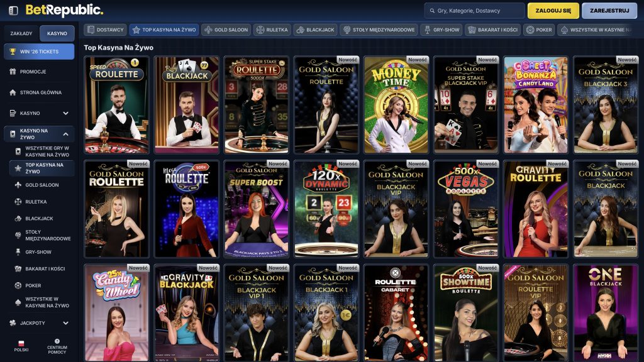Image resolution: width=644 pixels, height=362 pixels.
Task: Click the Poker chip icon in sidebar
Action: pos(18,286)
